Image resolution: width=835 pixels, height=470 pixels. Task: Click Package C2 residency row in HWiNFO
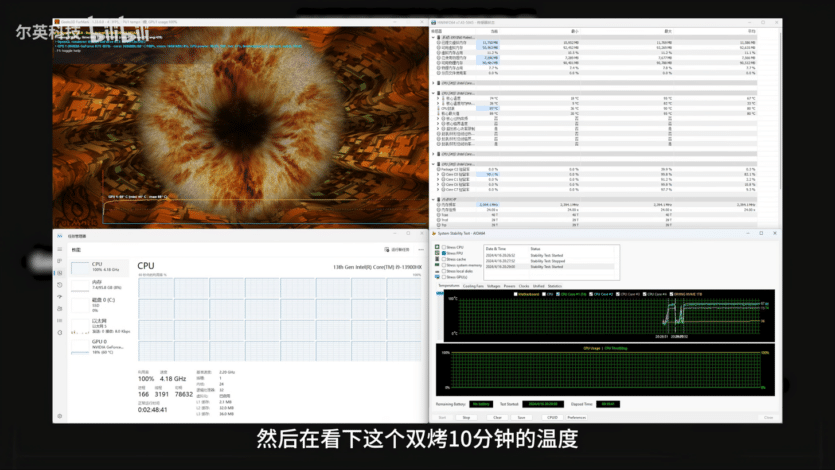coord(595,169)
